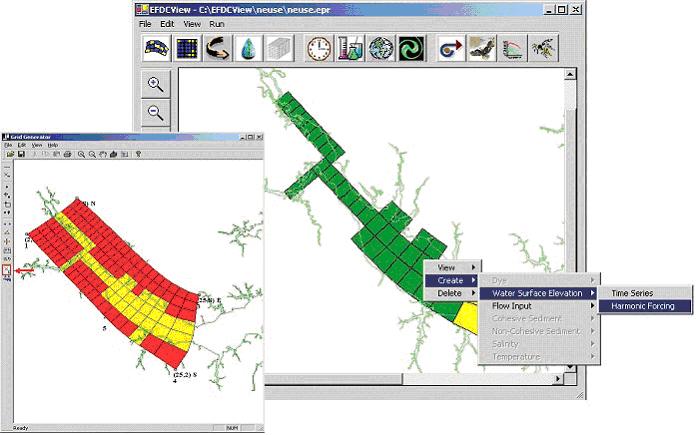
Task: Click the globe earth icon
Action: 380,48
